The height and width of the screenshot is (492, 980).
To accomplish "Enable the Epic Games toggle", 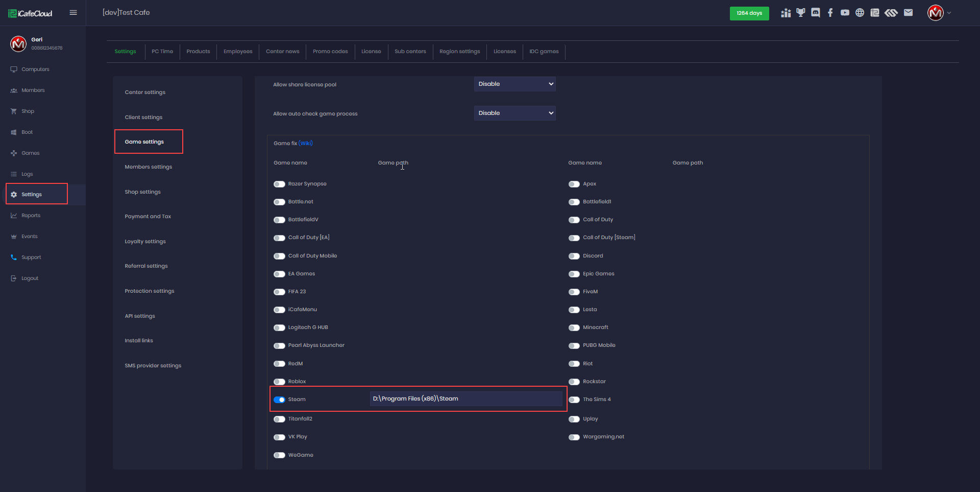I will [x=574, y=274].
